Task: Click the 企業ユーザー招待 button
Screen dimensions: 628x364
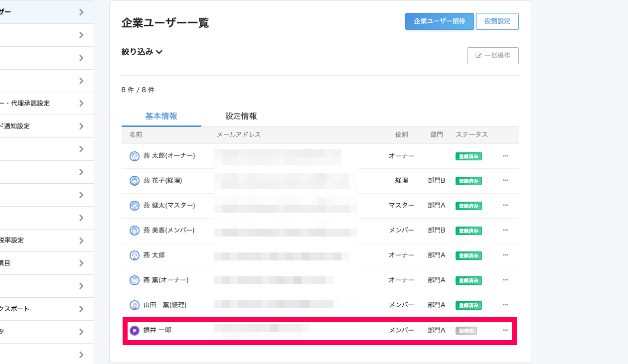Action: 440,21
